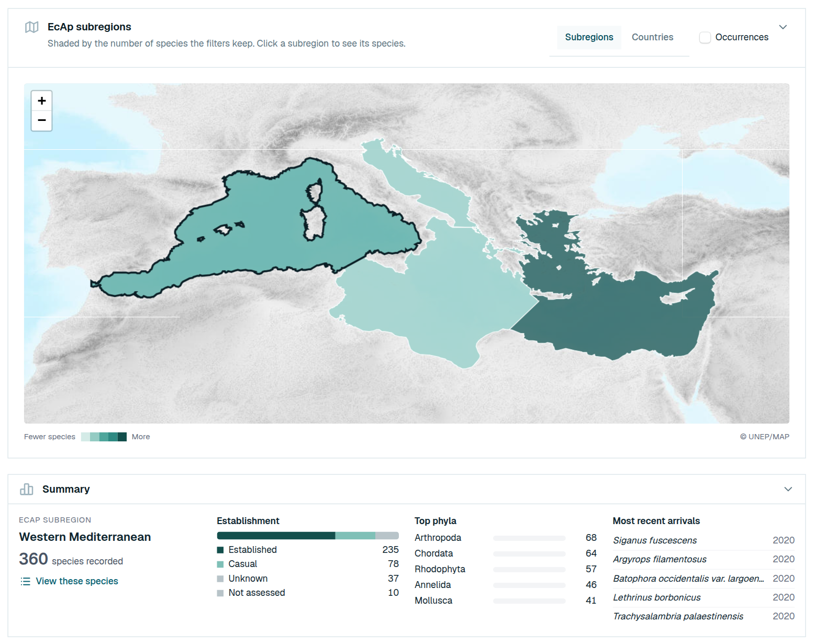This screenshot has width=814, height=644.
Task: Click the Fewer–More species color scale
Action: pos(104,437)
